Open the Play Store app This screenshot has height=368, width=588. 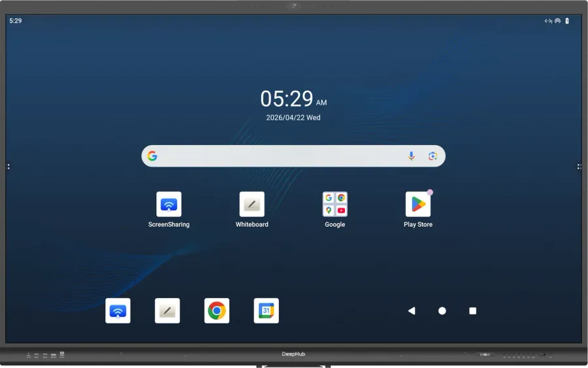click(417, 204)
